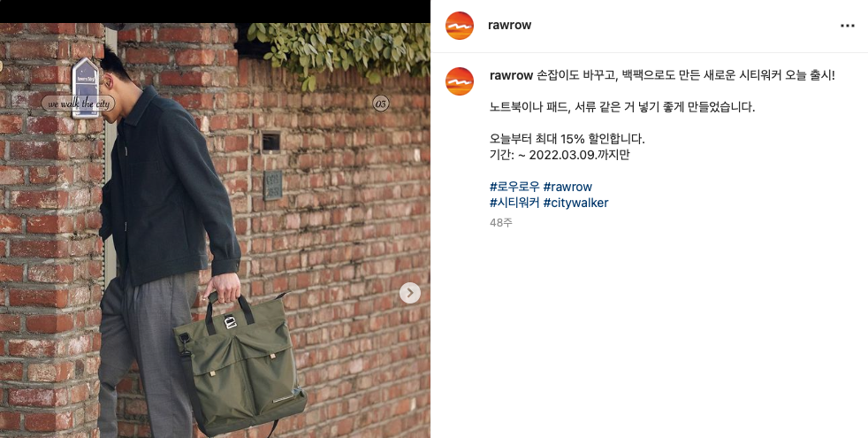Click the rawrow avatar in the post header
The image size is (868, 438).
click(x=460, y=26)
